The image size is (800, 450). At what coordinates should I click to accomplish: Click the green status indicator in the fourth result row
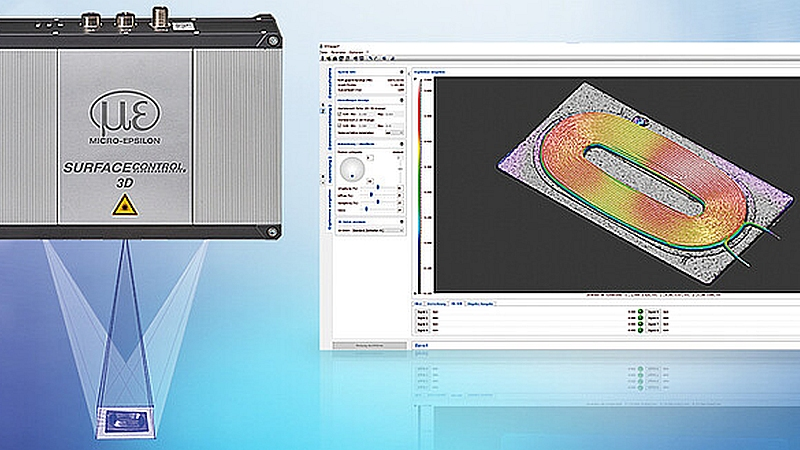640,330
